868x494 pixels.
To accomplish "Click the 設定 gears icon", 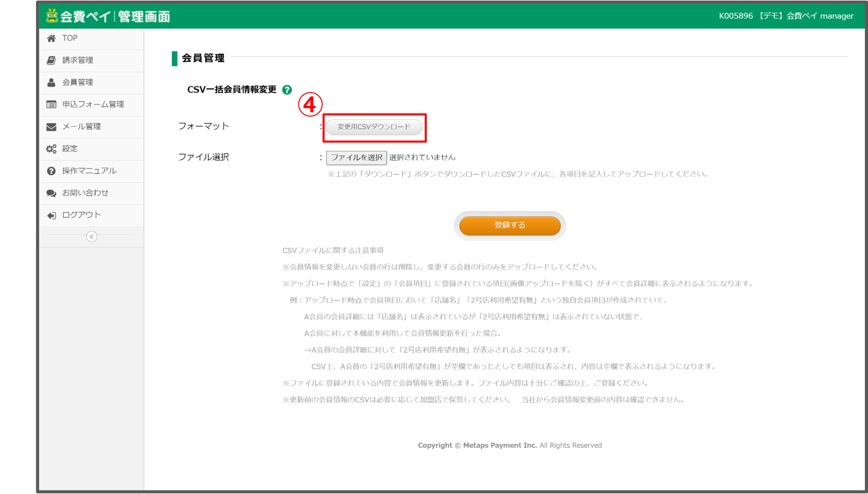I will (51, 149).
